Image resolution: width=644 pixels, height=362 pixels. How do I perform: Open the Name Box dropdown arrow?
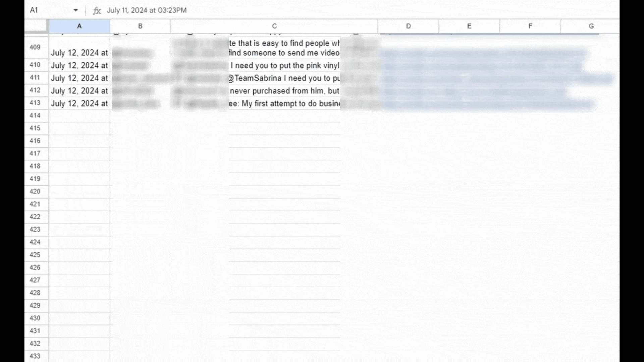pos(76,10)
